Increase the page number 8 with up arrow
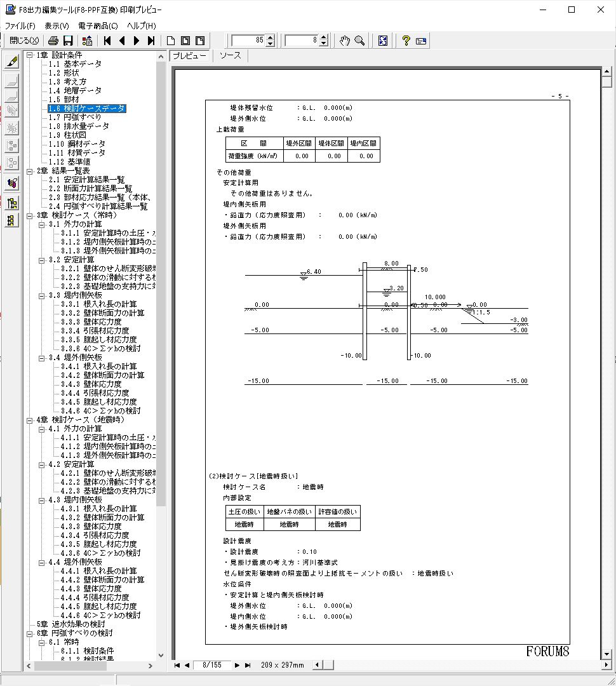Screen dimensions: 616x686 [x=324, y=37]
